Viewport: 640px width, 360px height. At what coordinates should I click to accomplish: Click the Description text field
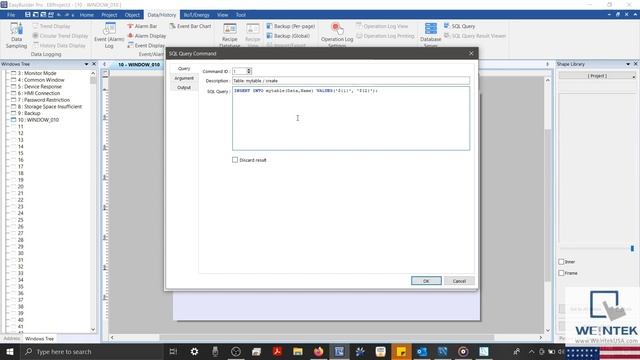(351, 81)
